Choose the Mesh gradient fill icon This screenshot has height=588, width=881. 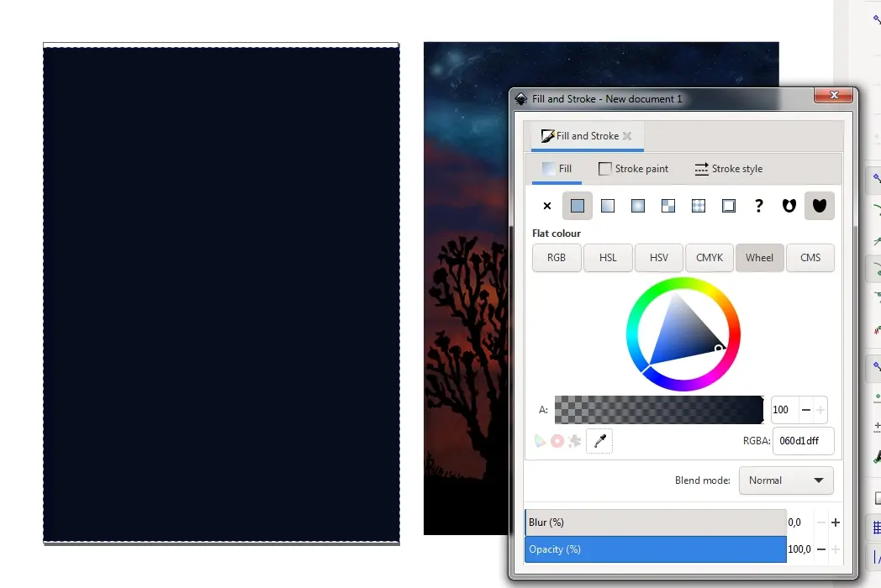coord(668,206)
